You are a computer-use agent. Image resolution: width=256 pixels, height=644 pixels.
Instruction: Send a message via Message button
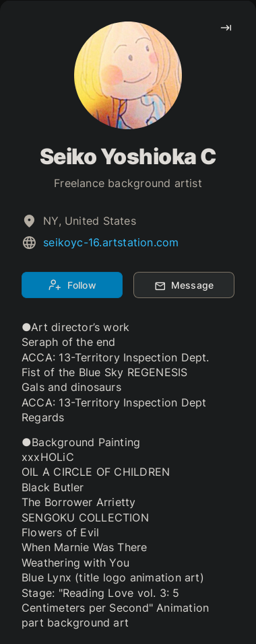pyautogui.click(x=184, y=285)
